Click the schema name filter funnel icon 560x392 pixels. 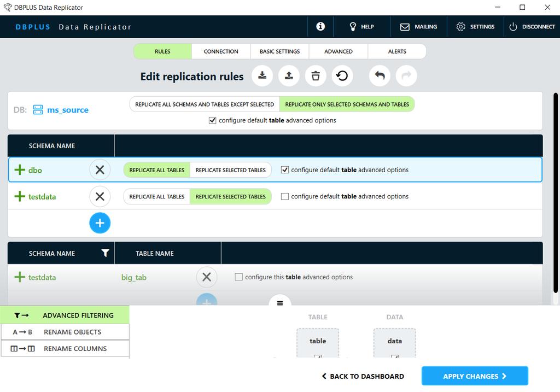coord(105,253)
